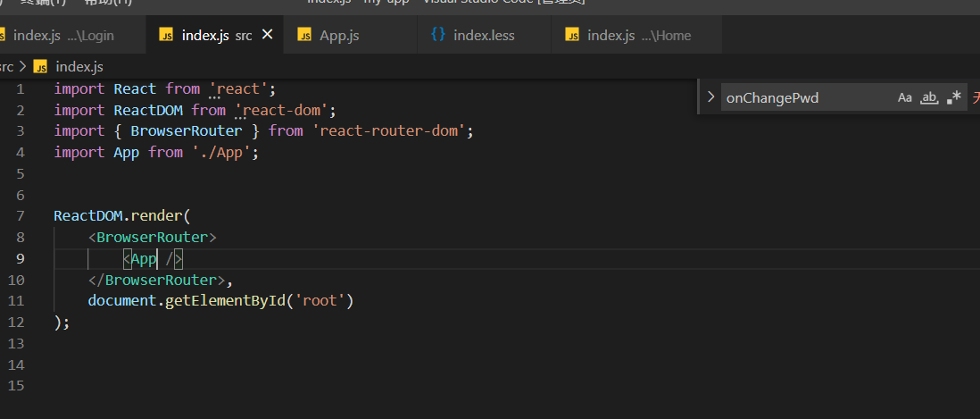The height and width of the screenshot is (419, 980).
Task: Switch to the Home index.js tab
Action: click(637, 35)
